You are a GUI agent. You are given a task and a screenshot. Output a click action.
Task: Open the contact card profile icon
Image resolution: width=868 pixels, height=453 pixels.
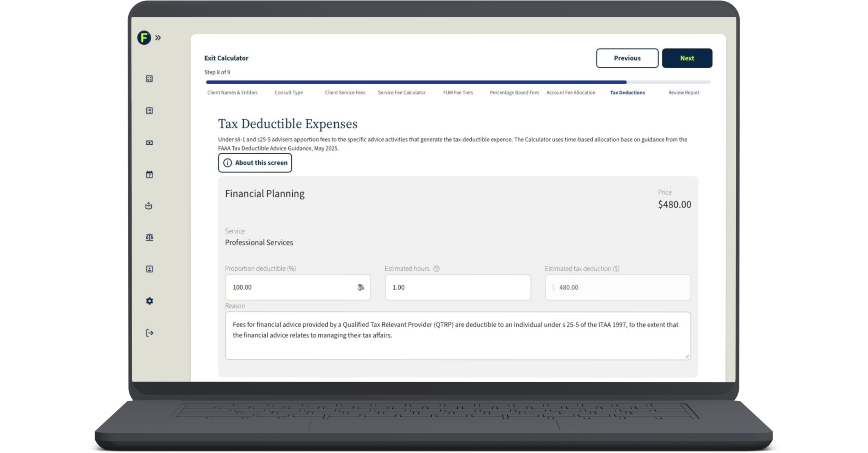point(149,269)
